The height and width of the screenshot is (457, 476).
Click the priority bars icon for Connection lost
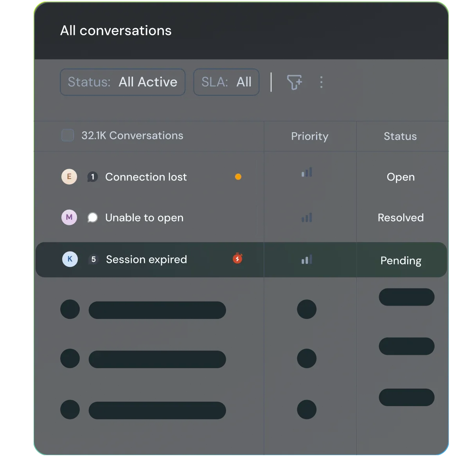click(x=307, y=173)
